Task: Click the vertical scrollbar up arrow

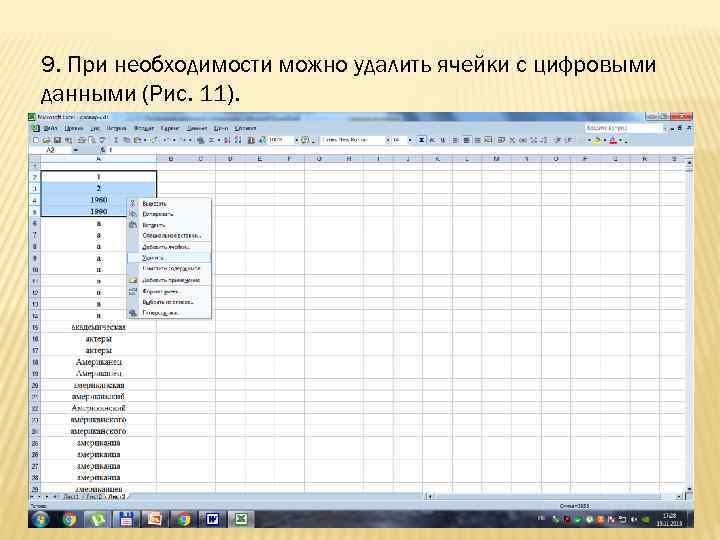Action: [x=689, y=162]
